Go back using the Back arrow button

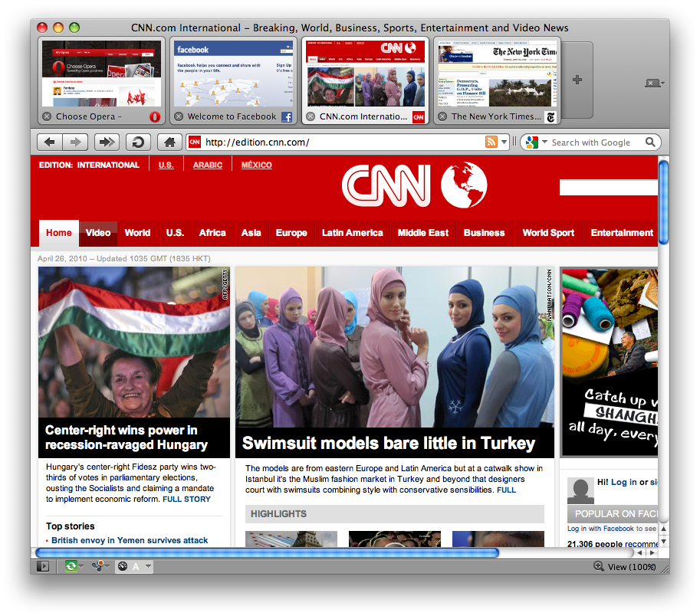pos(50,143)
